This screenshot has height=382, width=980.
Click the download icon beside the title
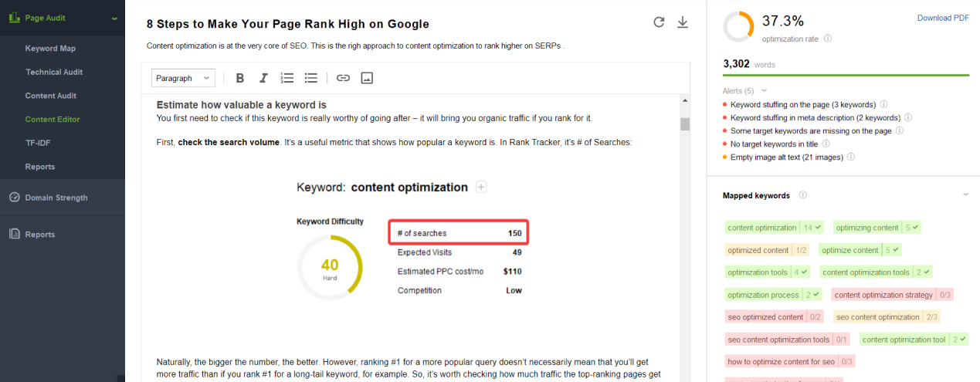(682, 22)
